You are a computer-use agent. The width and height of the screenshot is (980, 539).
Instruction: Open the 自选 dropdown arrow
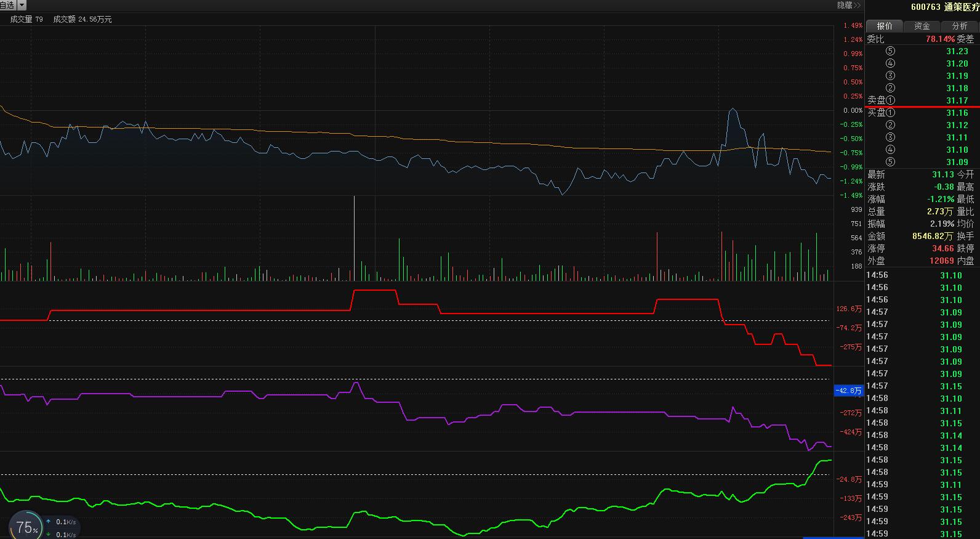point(22,5)
